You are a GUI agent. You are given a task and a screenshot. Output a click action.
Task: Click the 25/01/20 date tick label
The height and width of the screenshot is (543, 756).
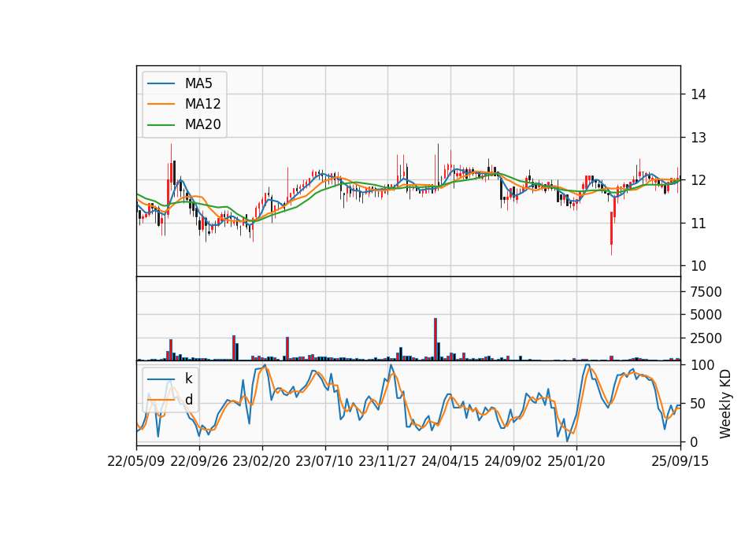(576, 461)
